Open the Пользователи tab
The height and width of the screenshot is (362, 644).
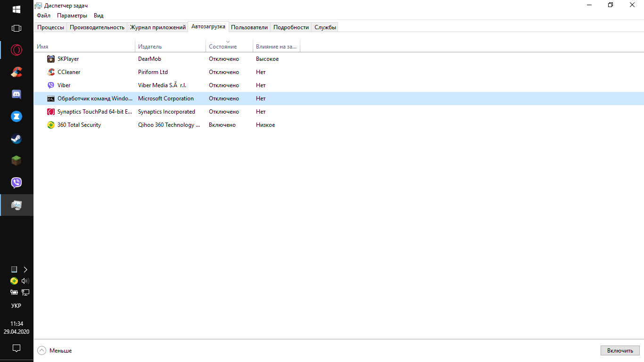249,27
